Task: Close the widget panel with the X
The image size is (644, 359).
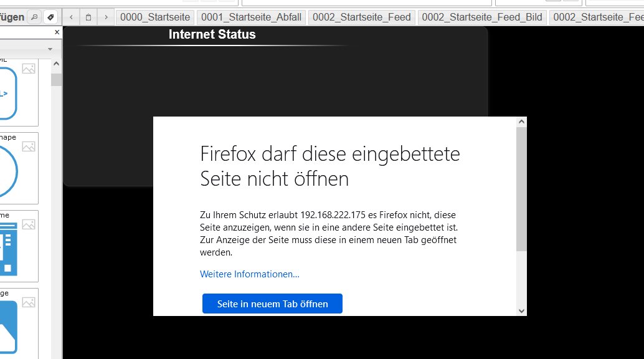Action: pos(57,32)
